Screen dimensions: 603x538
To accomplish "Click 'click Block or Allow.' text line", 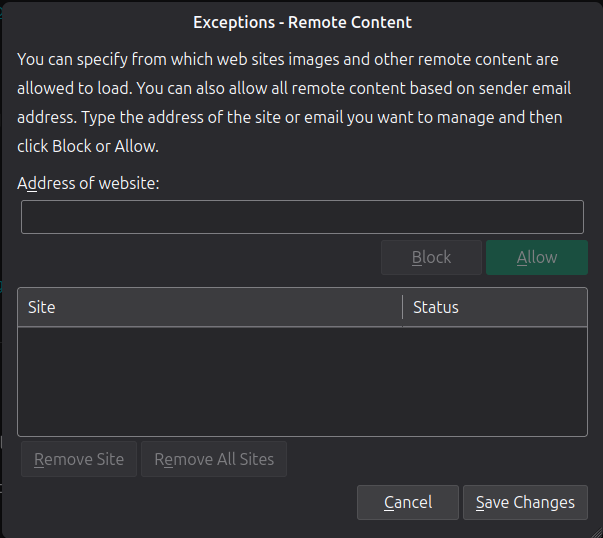I will 88,146.
